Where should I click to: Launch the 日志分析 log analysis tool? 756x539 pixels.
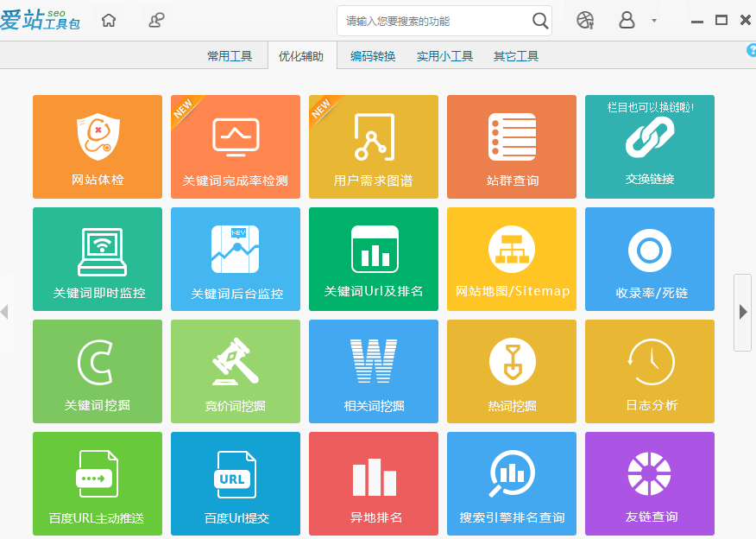click(650, 371)
